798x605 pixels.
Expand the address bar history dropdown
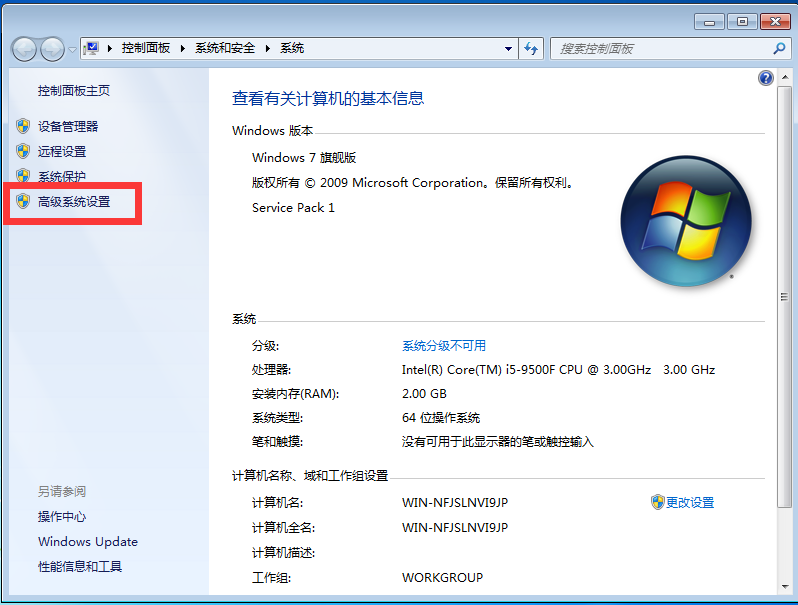click(x=508, y=49)
